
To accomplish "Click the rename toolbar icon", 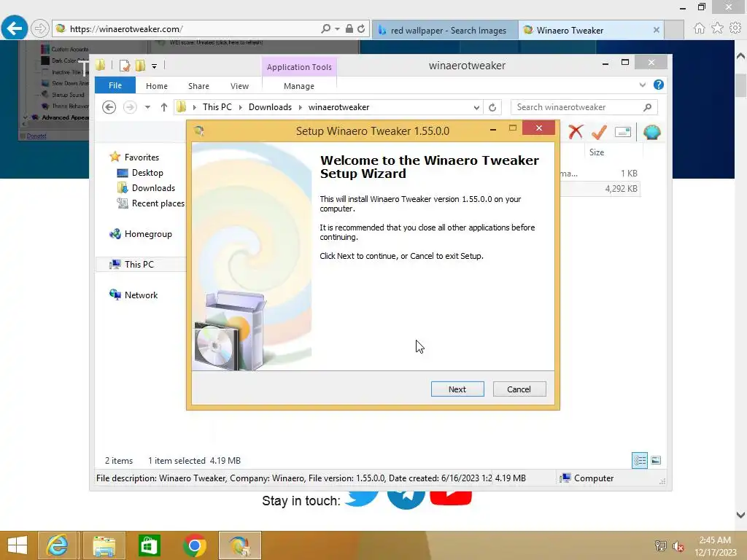I will click(623, 132).
